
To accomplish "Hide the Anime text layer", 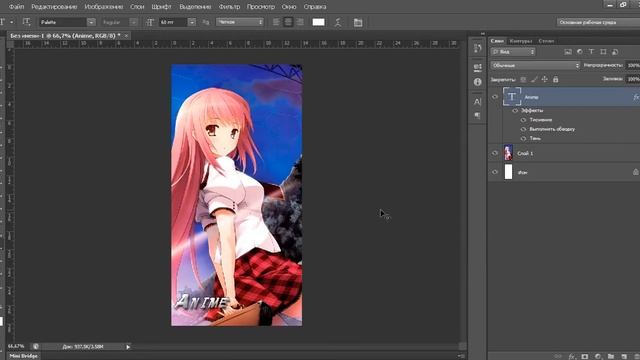I will pyautogui.click(x=495, y=97).
